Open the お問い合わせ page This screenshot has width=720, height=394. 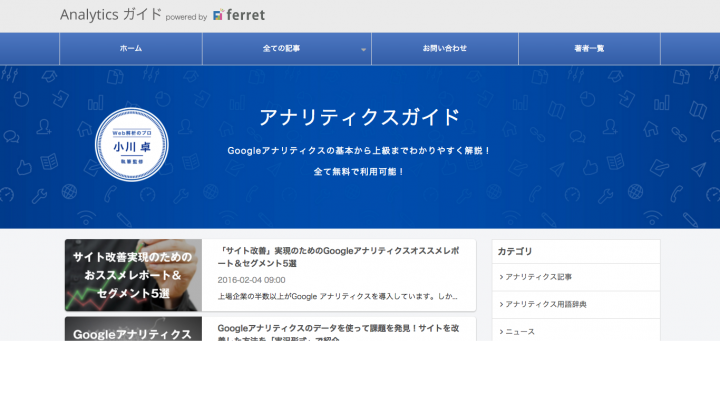[x=444, y=48]
